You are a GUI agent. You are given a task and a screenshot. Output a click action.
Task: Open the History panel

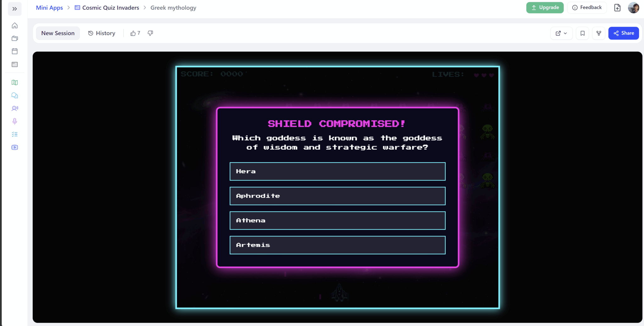pyautogui.click(x=101, y=33)
